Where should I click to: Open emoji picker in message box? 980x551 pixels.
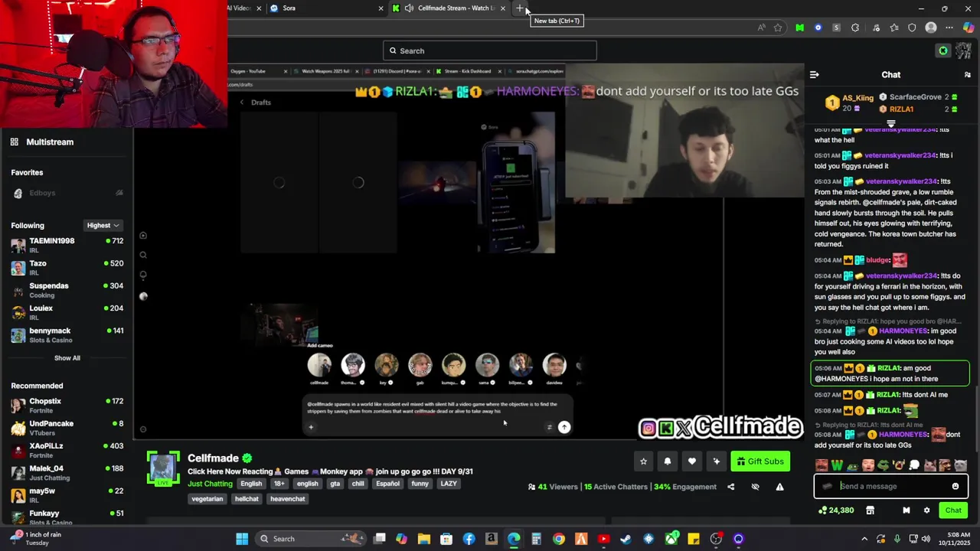(x=955, y=486)
